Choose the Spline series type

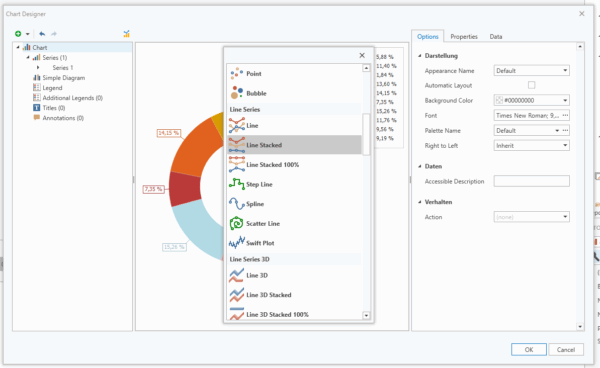pos(255,204)
